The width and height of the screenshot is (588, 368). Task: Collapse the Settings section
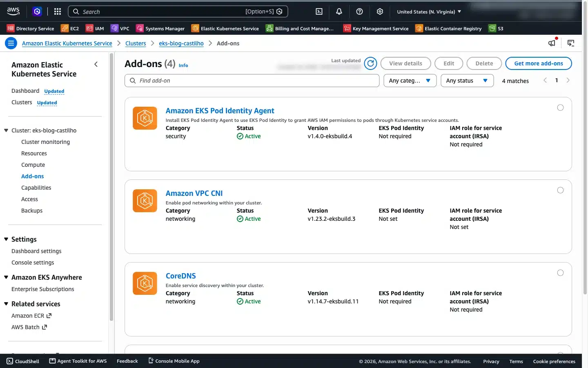tap(6, 239)
